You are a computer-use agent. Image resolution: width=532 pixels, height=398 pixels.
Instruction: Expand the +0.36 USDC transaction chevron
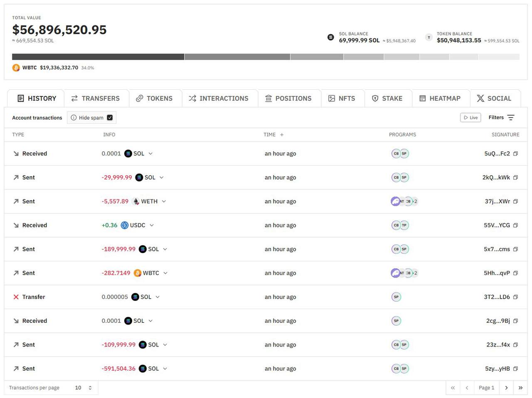[x=152, y=225]
